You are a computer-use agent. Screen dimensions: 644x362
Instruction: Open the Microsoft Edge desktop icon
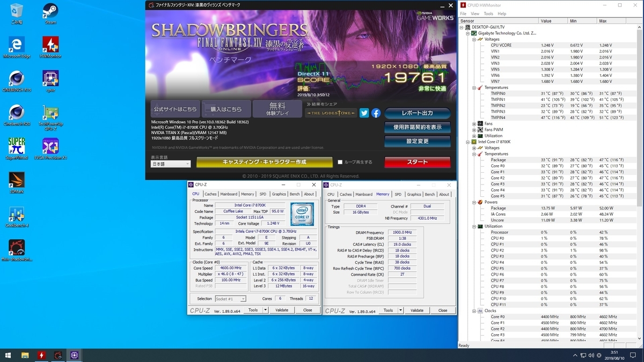(17, 47)
